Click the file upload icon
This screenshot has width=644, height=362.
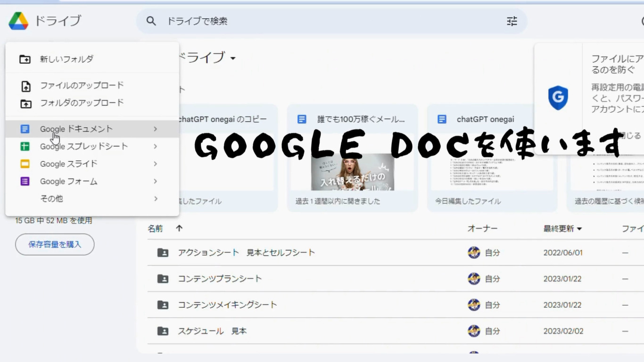click(x=25, y=86)
